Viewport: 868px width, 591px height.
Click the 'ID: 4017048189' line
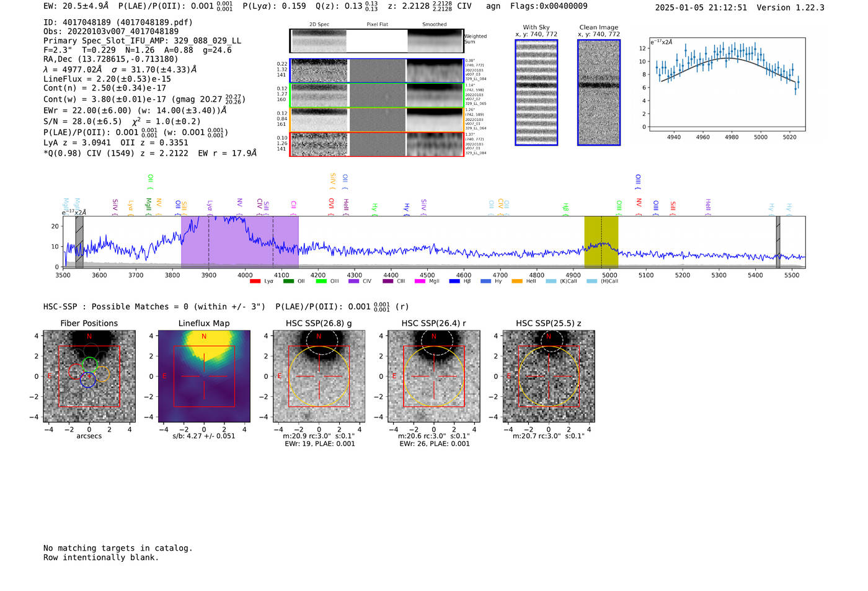pos(118,22)
